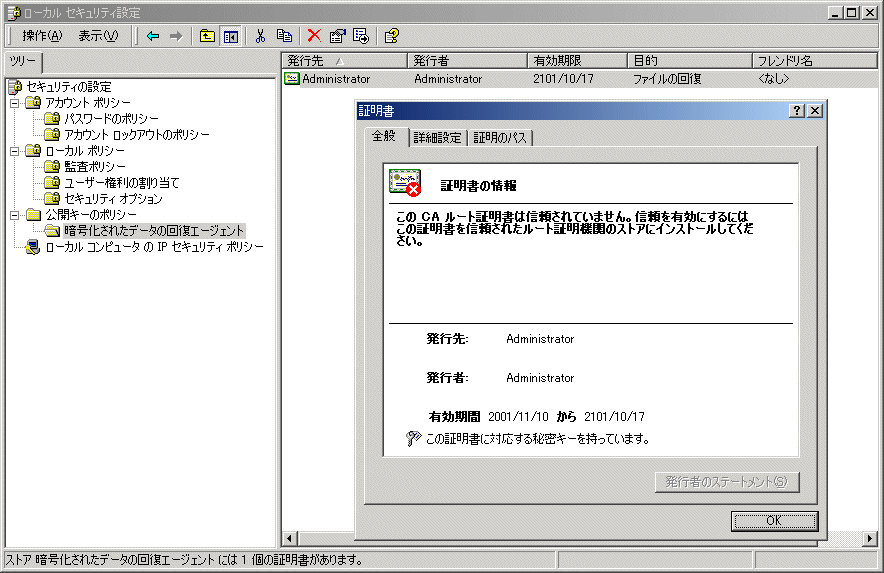Image resolution: width=884 pixels, height=573 pixels.
Task: Click the 発行者のステートメント(S) button
Action: (726, 482)
